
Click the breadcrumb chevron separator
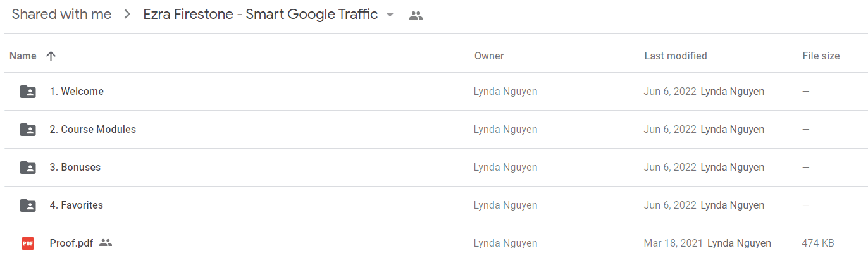tap(128, 15)
